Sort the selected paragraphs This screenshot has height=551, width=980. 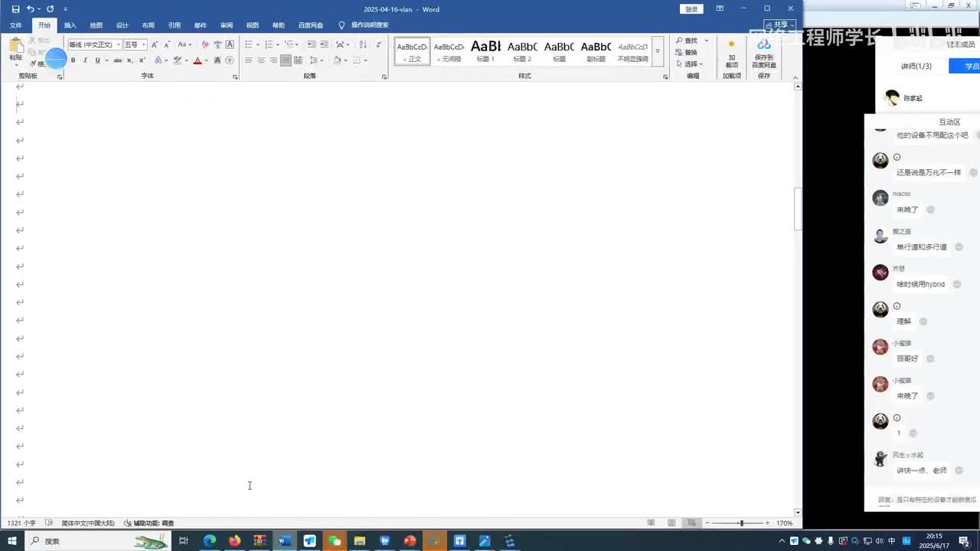point(362,44)
